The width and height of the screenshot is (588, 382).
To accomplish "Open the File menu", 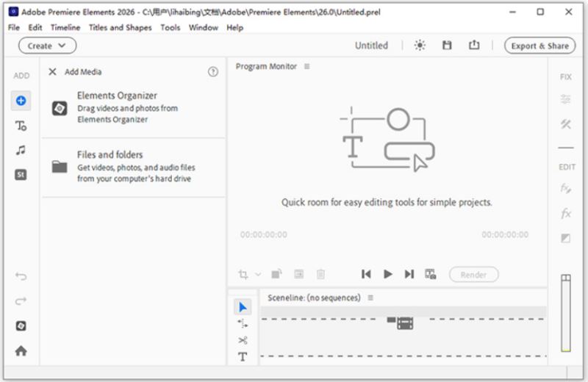I will coord(14,27).
